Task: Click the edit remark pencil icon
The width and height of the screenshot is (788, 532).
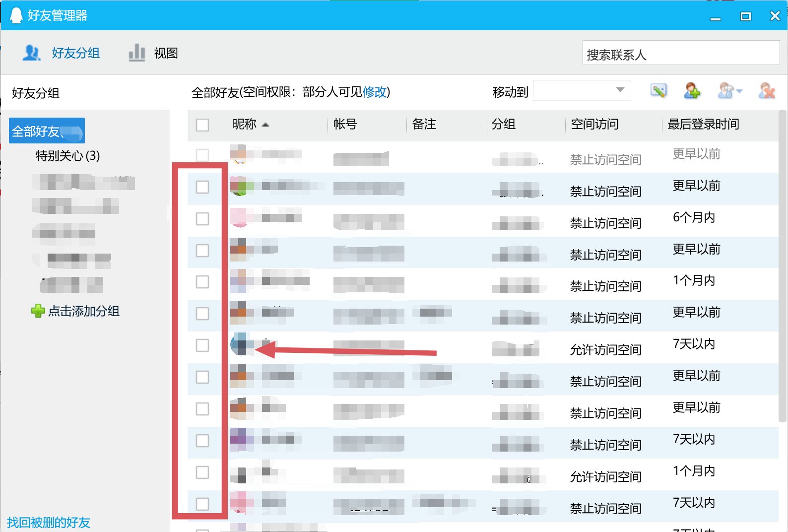Action: (x=659, y=90)
